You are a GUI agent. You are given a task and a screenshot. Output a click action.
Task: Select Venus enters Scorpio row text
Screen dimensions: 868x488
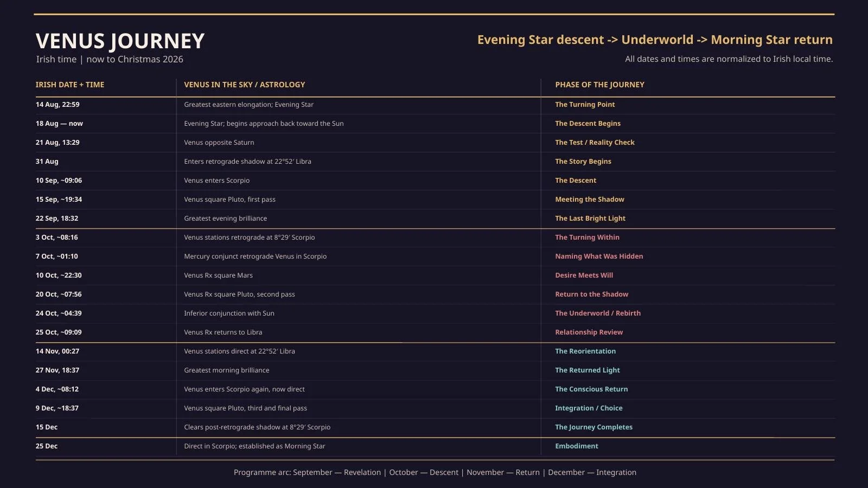[217, 181]
